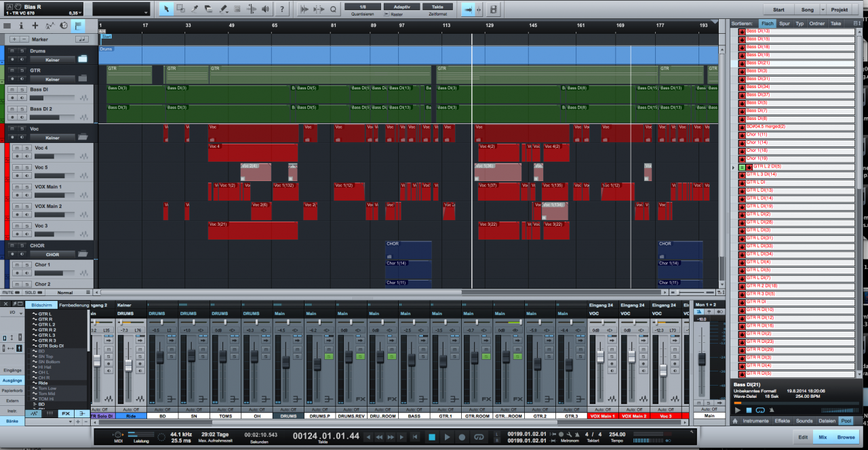Toggle the transport Loop button
Image resolution: width=868 pixels, height=450 pixels.
tap(479, 437)
